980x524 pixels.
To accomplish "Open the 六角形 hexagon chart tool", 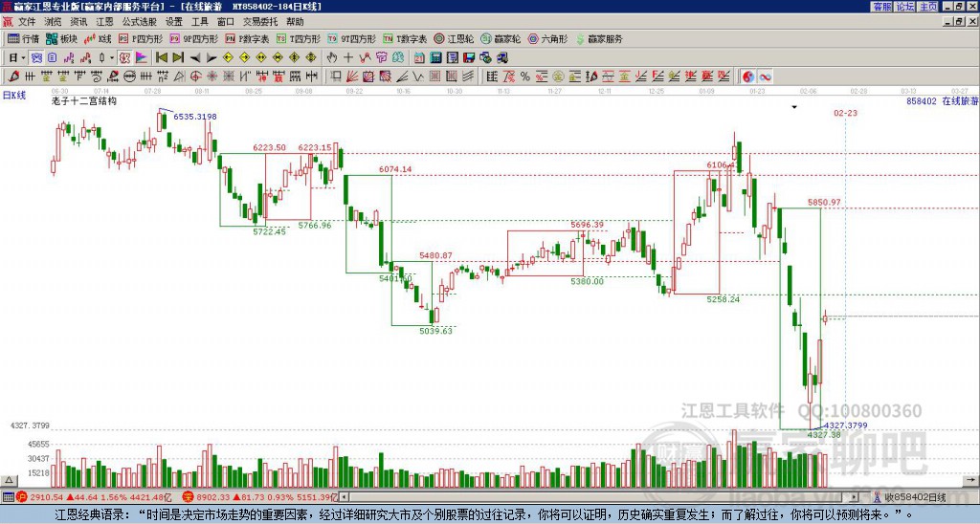I will (548, 38).
